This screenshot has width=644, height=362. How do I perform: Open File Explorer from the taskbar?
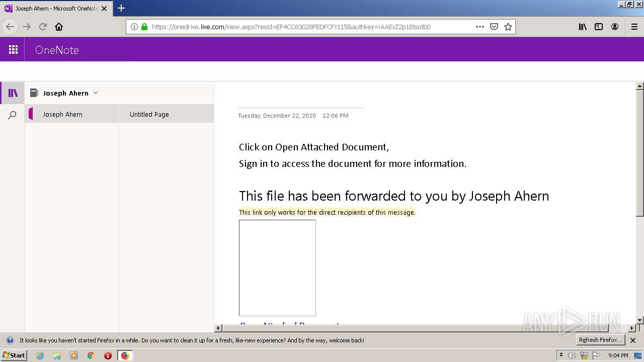click(57, 355)
